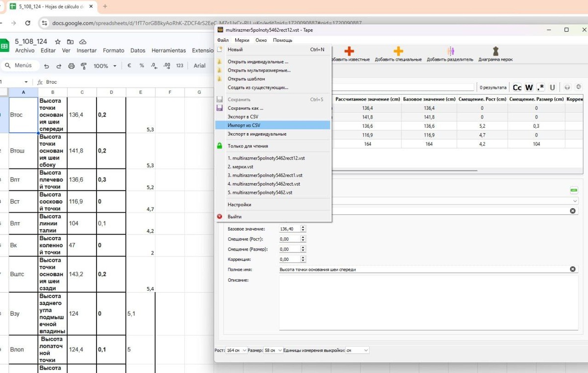Click Add Custom measurements orange plus icon
This screenshot has width=588, height=373.
click(x=398, y=51)
